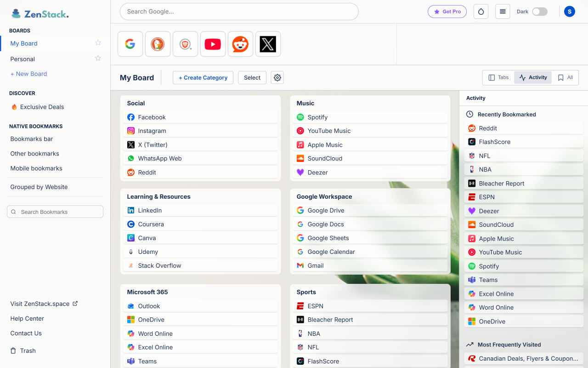Screen dimensions: 588x368
Task: Open the Reddit shortcut icon
Action: 240,44
